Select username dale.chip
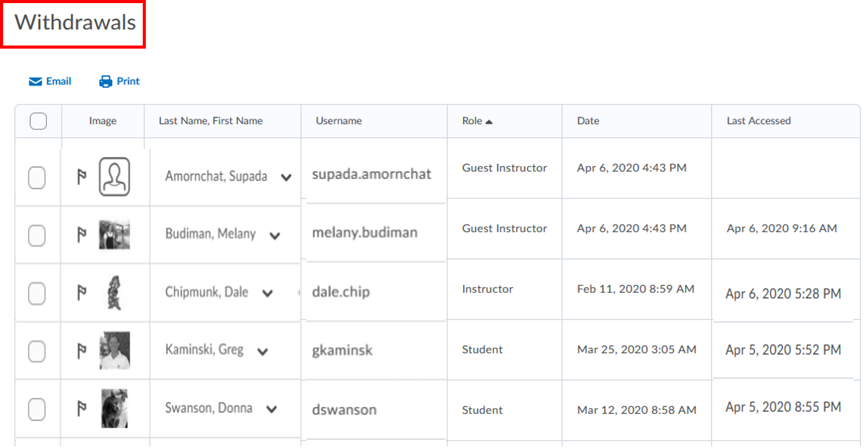The width and height of the screenshot is (868, 448). point(341,292)
